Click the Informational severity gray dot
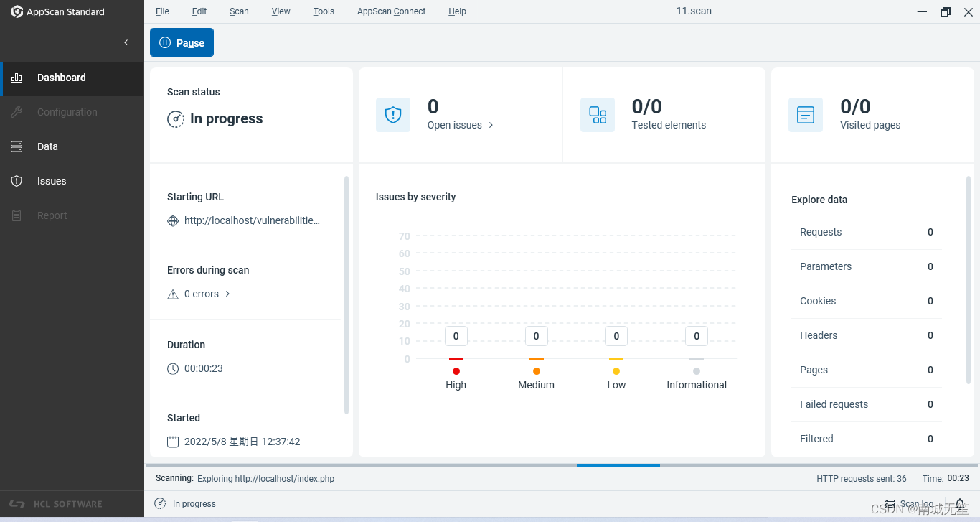 (x=697, y=371)
